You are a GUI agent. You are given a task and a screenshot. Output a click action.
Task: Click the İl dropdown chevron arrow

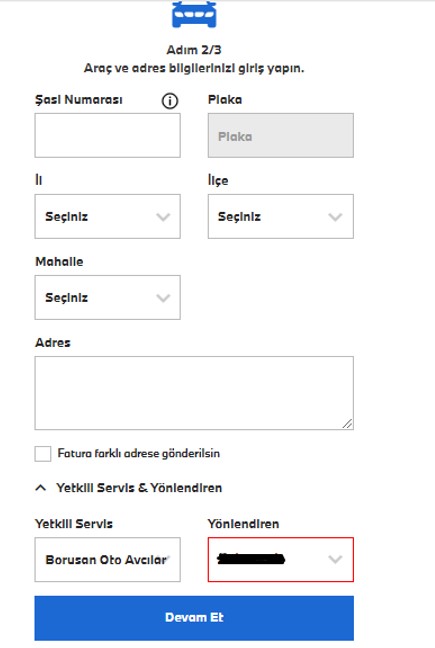(x=163, y=217)
